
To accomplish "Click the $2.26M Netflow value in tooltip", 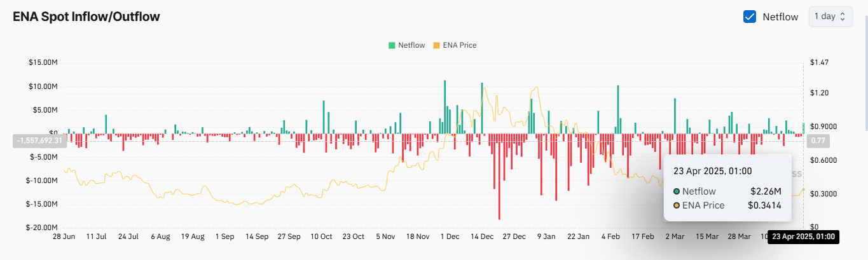I will click(x=765, y=191).
